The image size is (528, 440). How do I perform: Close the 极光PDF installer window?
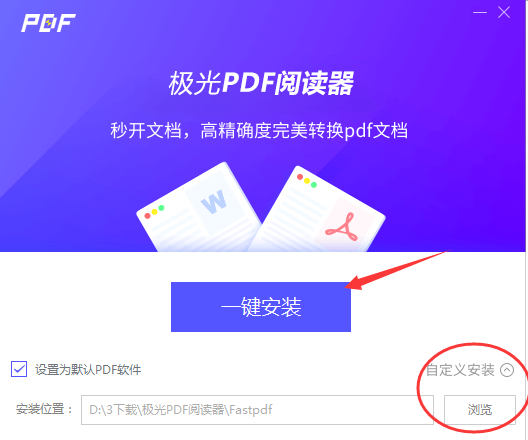tap(504, 13)
